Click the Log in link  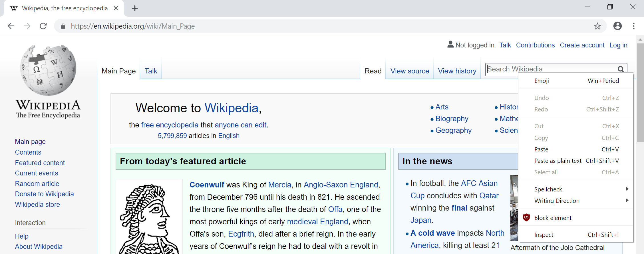(x=618, y=45)
